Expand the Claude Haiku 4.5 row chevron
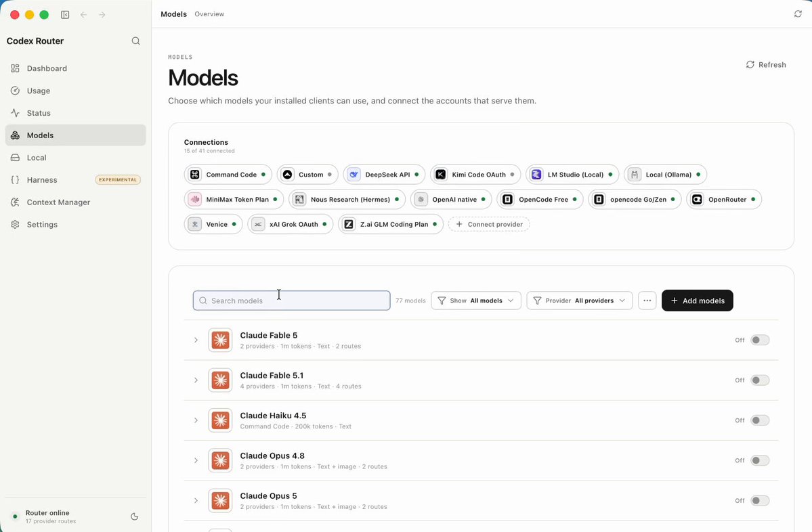This screenshot has height=532, width=812. [x=196, y=420]
